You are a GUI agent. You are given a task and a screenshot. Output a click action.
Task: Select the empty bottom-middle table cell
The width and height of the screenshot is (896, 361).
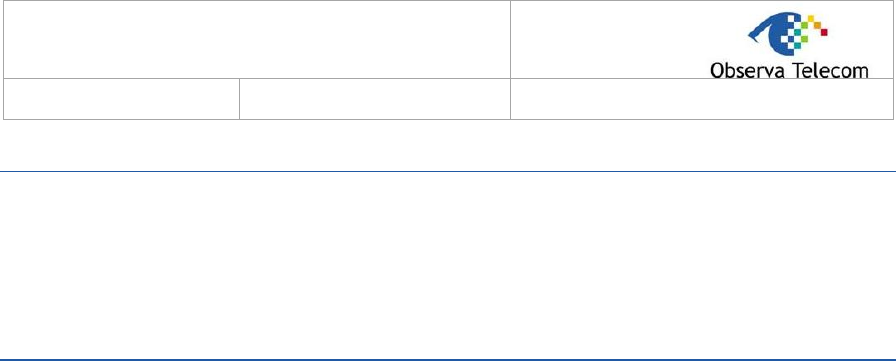[x=375, y=99]
